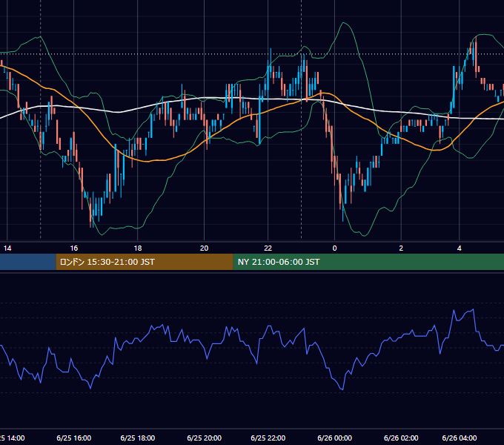
Task: Select the 2 hour label on price chart
Action: point(401,248)
